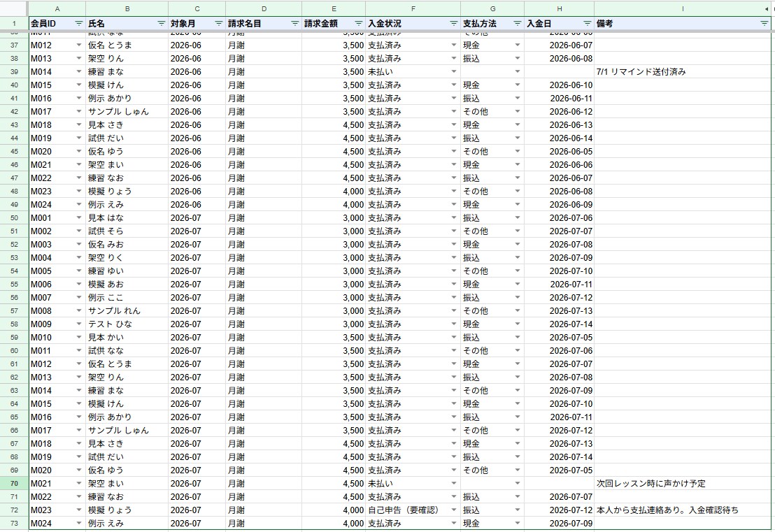Expand 支払方法 dropdown in row 70

[518, 484]
